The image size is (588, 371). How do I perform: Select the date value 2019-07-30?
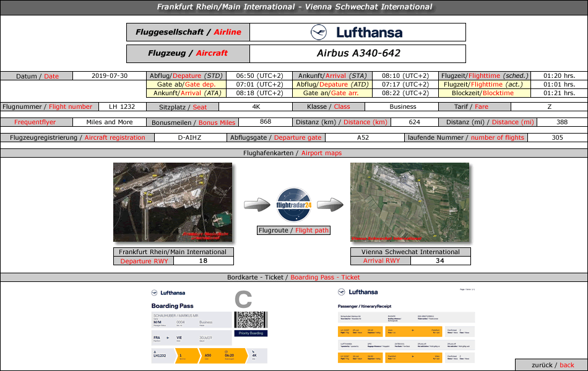click(x=110, y=75)
